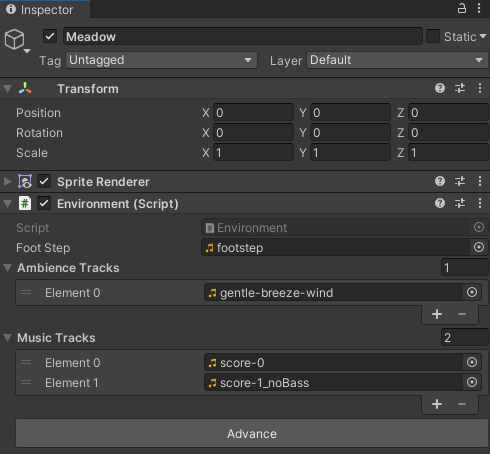490x454 pixels.
Task: Open Environment script help reference
Action: 440,203
